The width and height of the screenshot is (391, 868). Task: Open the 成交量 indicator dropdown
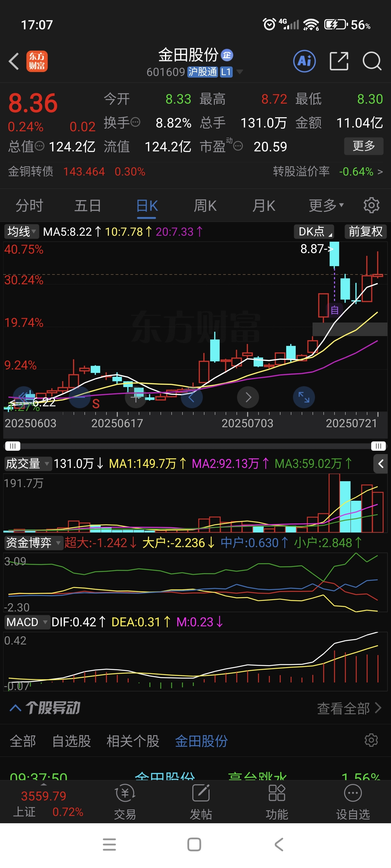coord(28,464)
